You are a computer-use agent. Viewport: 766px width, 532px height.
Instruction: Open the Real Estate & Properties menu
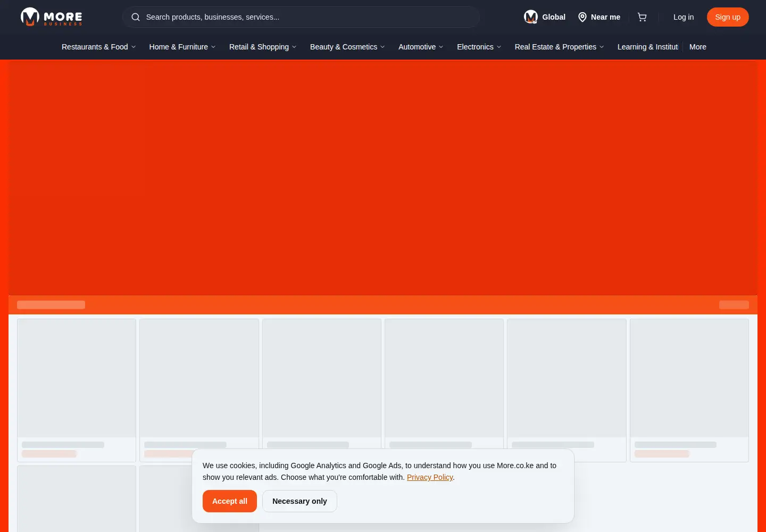click(559, 47)
